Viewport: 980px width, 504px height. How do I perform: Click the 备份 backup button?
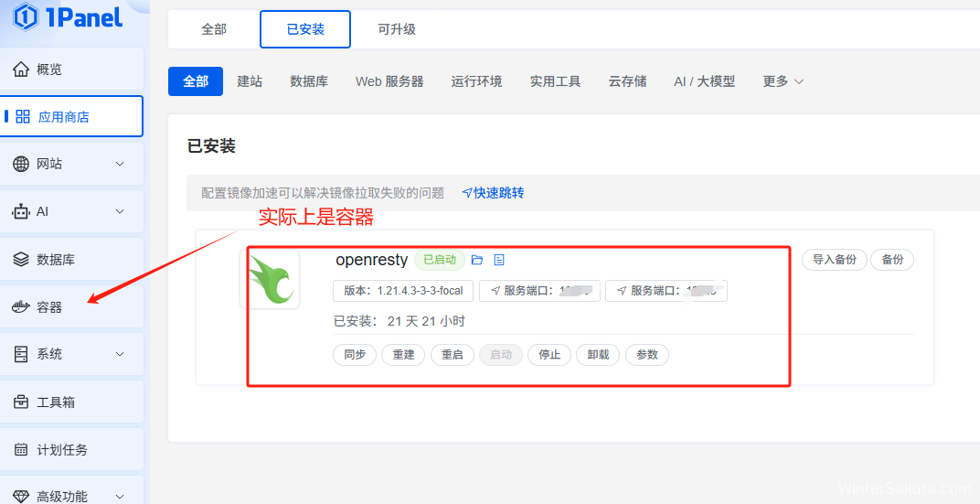(x=892, y=260)
